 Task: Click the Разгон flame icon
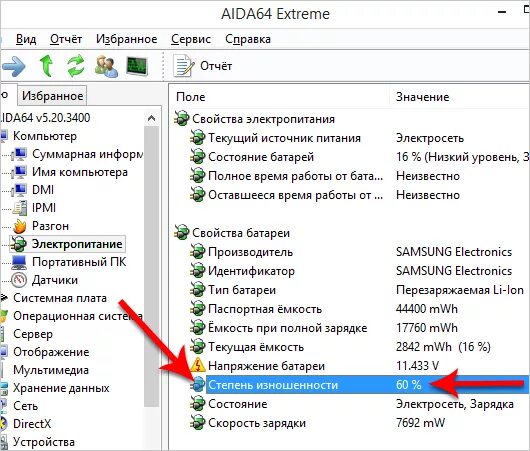tap(20, 226)
